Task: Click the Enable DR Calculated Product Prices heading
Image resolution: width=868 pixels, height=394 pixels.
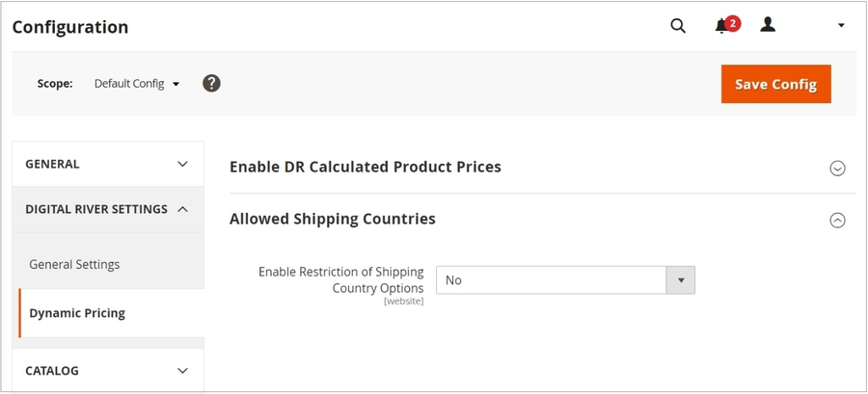Action: (366, 167)
